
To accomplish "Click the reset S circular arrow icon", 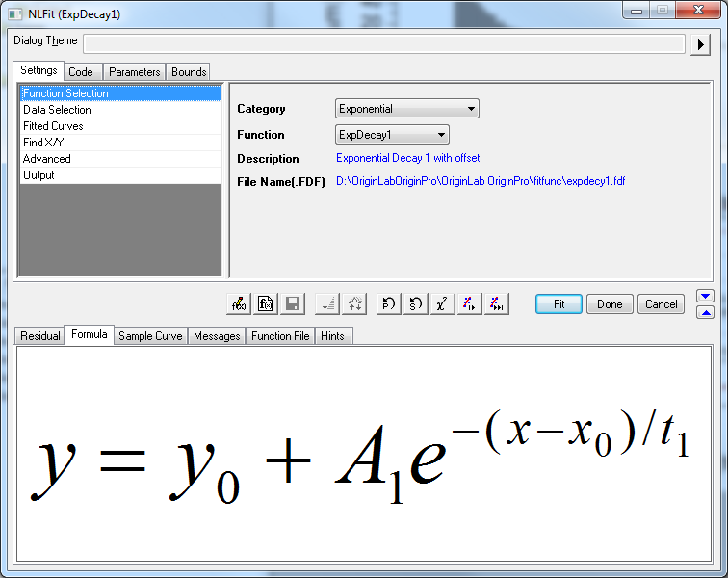I will pyautogui.click(x=416, y=303).
